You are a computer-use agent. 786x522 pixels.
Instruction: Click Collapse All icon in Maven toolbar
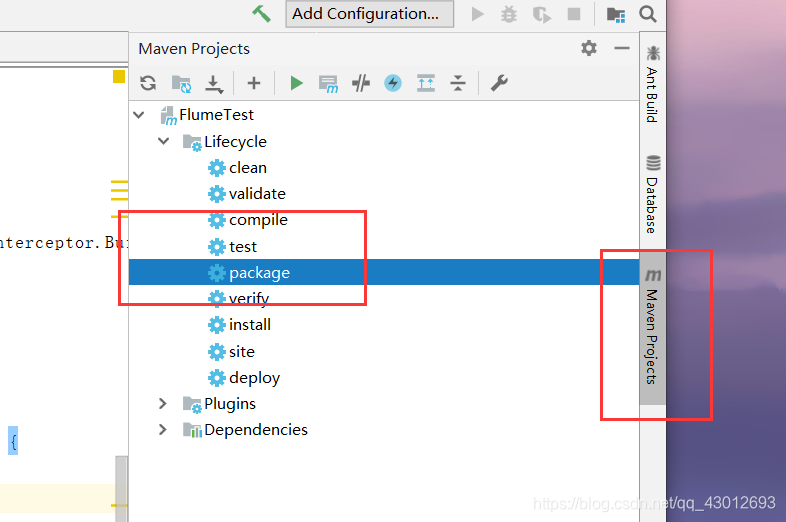coord(458,83)
